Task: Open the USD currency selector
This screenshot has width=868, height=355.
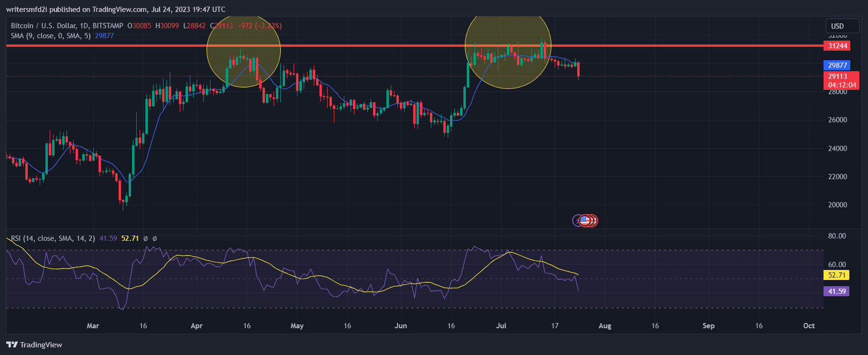Action: pyautogui.click(x=837, y=26)
